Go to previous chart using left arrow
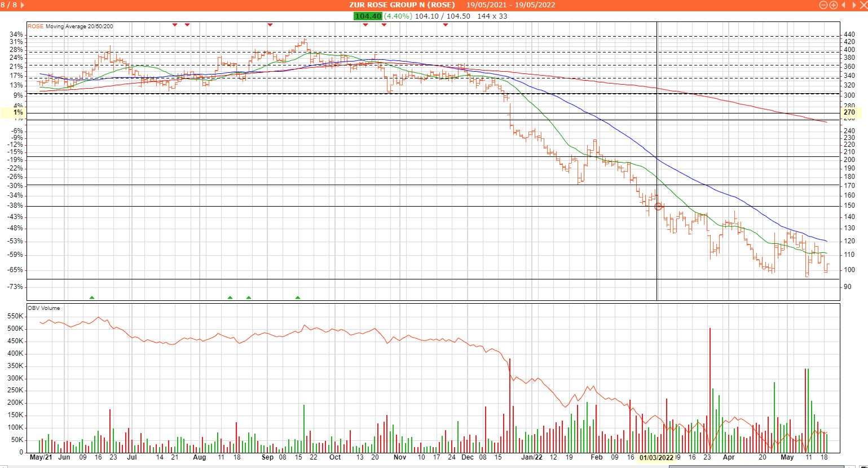The width and height of the screenshot is (868, 468). 844,5
